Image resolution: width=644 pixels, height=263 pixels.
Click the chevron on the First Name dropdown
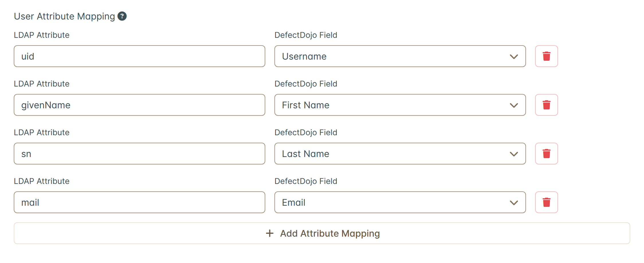tap(514, 105)
